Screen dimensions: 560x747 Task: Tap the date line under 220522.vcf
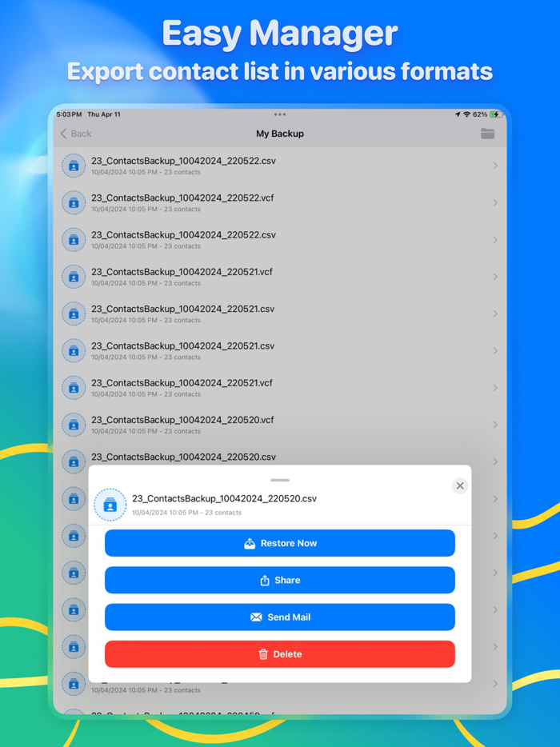pos(146,209)
